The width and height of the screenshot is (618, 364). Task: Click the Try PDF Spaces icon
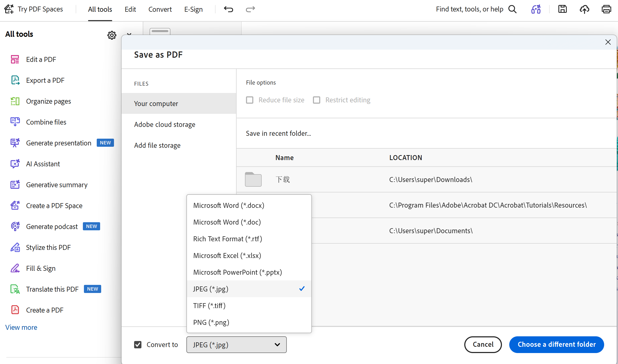pyautogui.click(x=9, y=9)
